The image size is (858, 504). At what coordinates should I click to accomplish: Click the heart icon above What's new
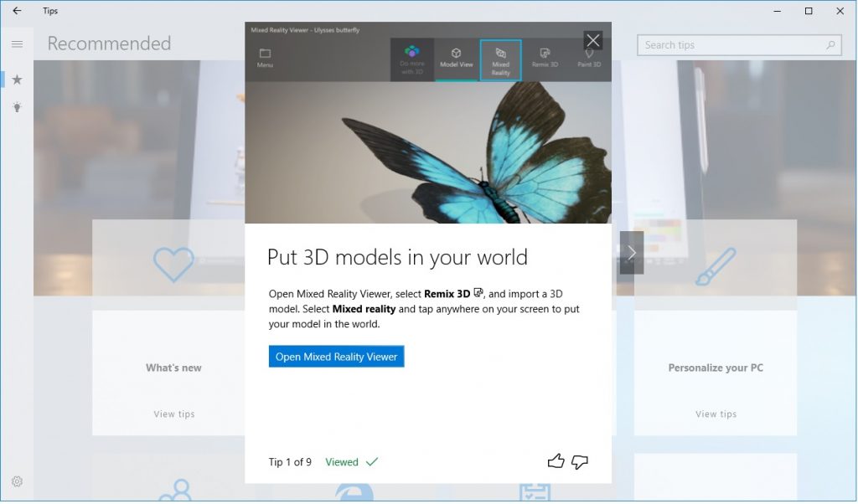[173, 264]
